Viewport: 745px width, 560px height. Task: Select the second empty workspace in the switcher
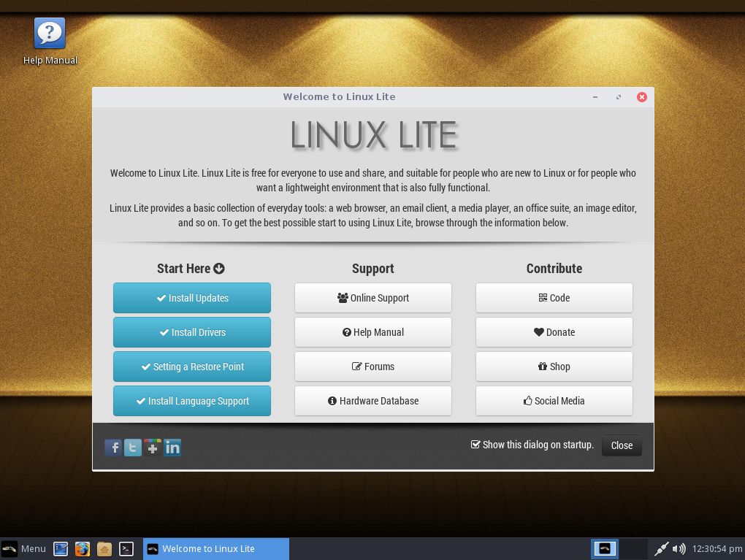point(633,548)
